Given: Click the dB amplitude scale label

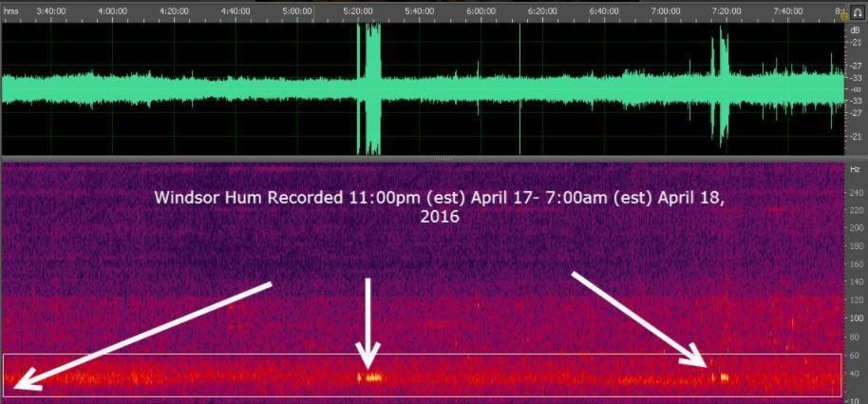Looking at the screenshot, I should coord(856,30).
